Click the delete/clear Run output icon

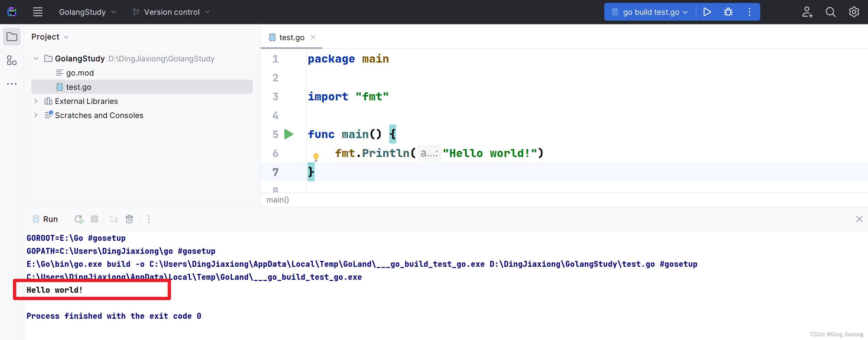point(129,219)
